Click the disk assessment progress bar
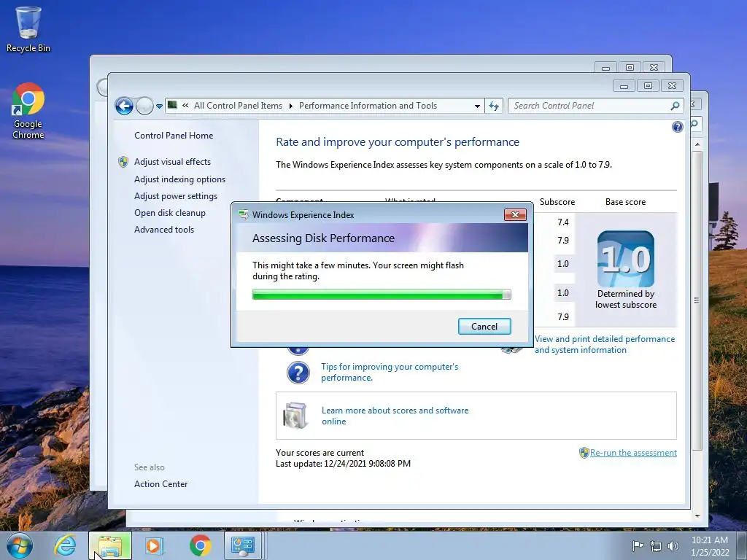The image size is (747, 560). (x=382, y=295)
